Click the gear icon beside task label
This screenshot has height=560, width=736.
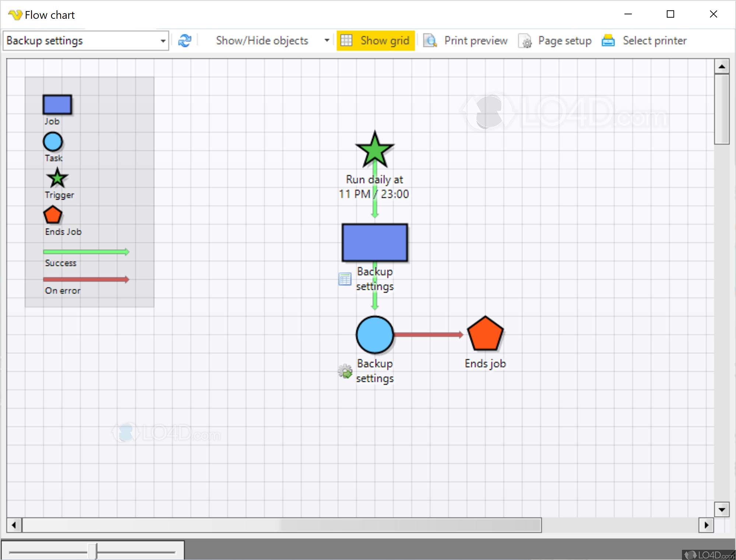pyautogui.click(x=345, y=371)
